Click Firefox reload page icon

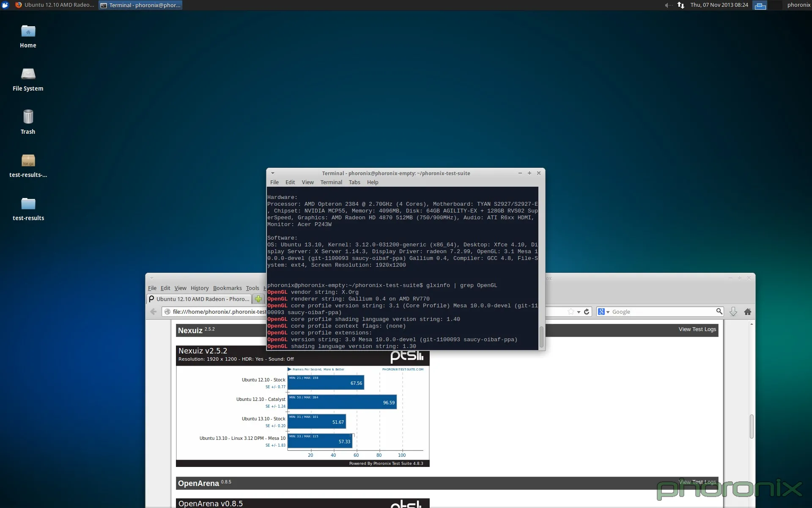coord(587,312)
